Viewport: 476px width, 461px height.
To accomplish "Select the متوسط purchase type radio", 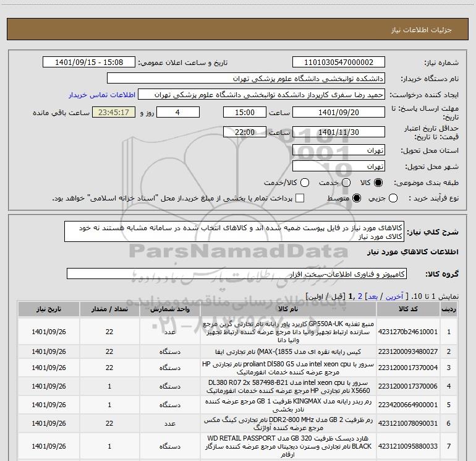I will pyautogui.click(x=357, y=198).
